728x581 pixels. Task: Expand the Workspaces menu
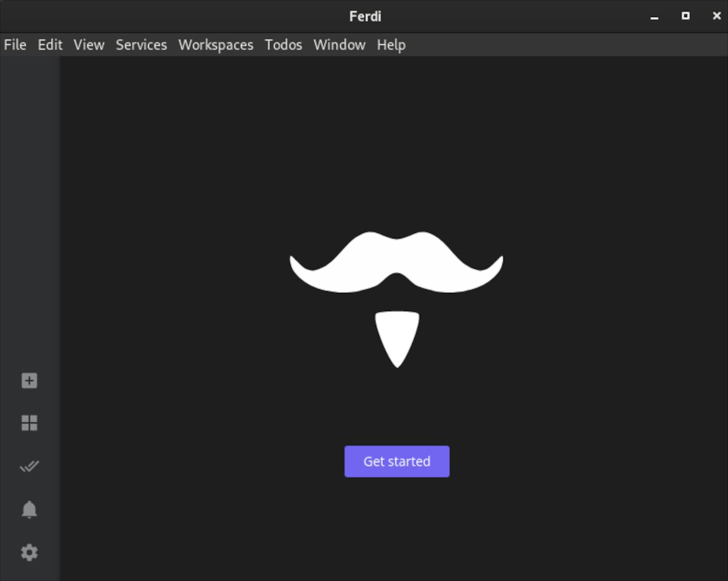(215, 45)
